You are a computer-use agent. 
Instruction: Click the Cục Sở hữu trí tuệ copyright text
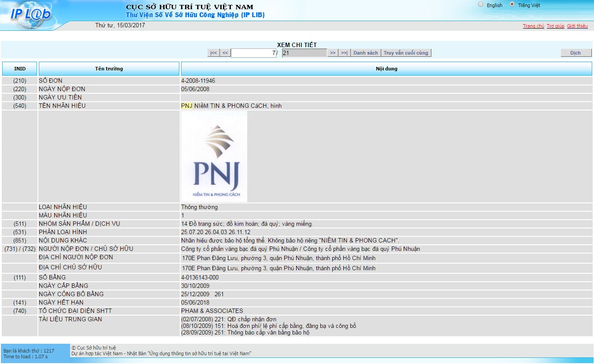[x=93, y=348]
